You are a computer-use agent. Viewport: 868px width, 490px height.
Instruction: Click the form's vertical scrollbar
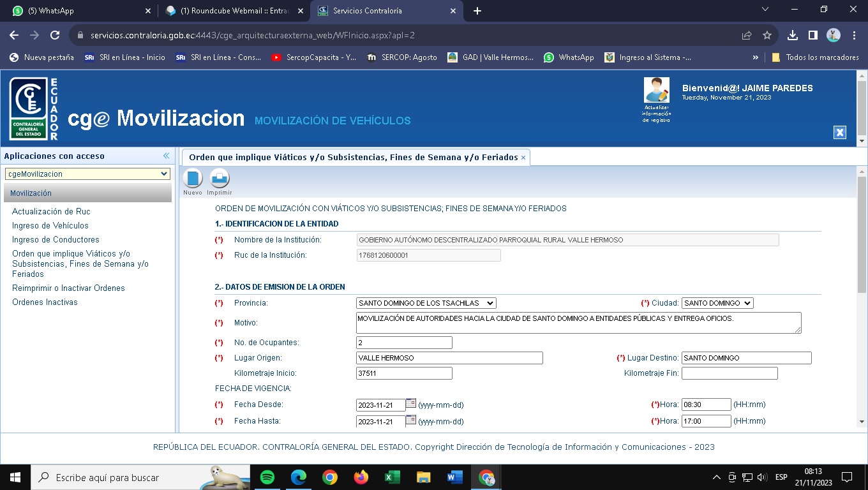(862, 255)
